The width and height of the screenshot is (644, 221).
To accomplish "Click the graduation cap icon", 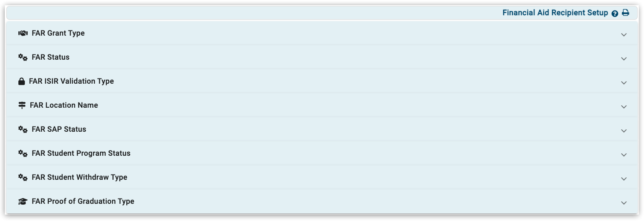I will coord(23,201).
